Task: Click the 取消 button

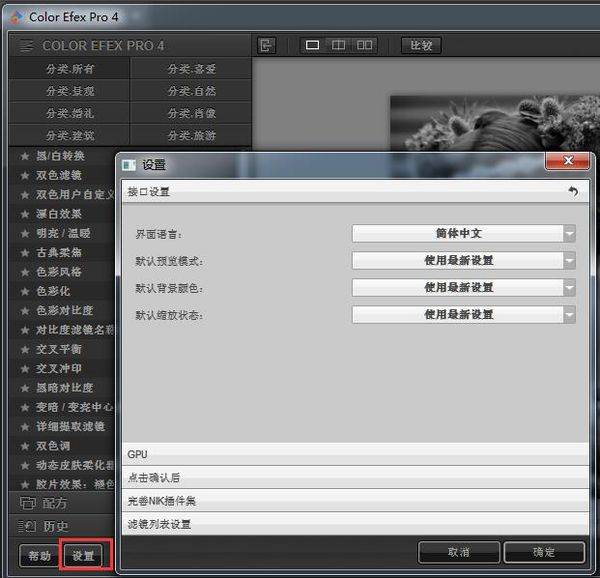Action: [x=458, y=552]
